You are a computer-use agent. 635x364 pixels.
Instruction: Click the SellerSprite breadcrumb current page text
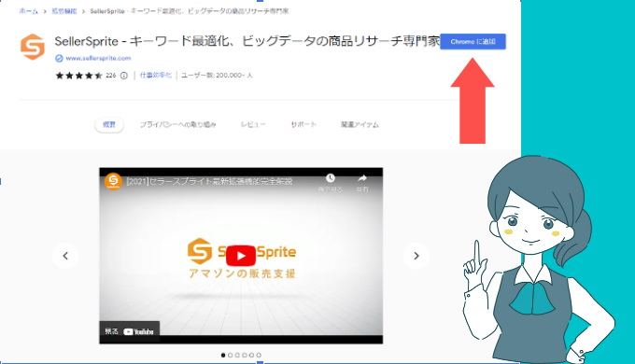[x=190, y=11]
